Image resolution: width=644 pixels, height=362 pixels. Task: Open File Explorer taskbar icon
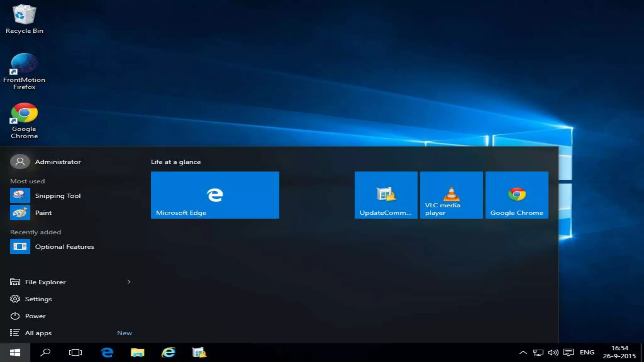pos(137,353)
